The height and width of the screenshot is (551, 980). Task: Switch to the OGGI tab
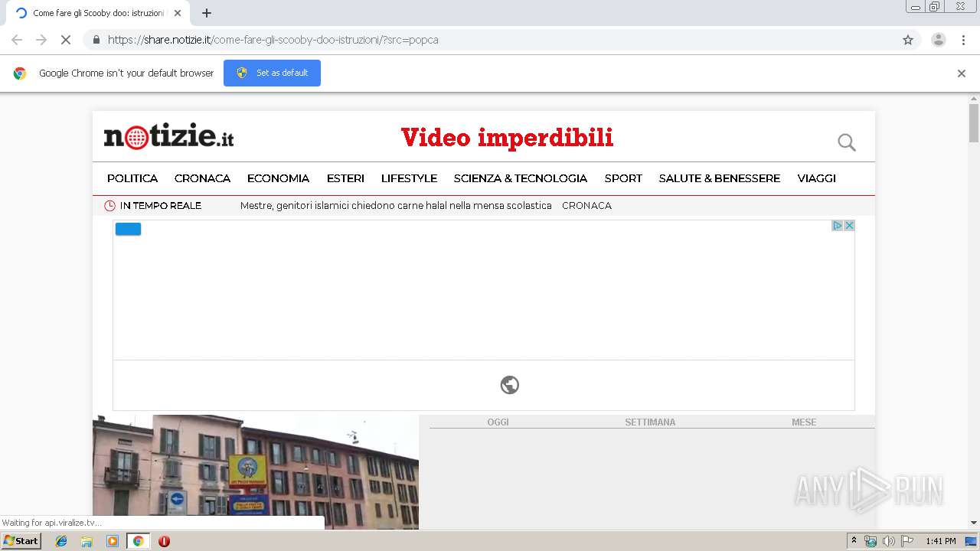coord(498,422)
